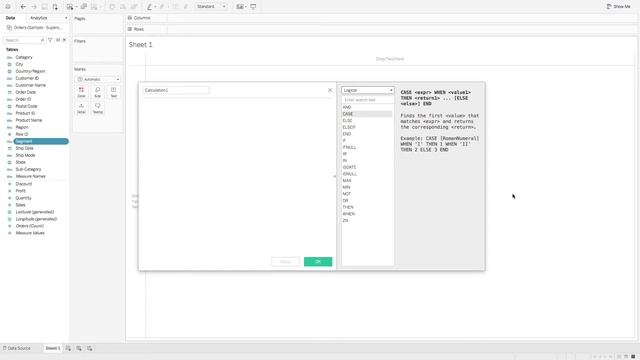Click the view as list icon in data pane
Image resolution: width=640 pixels, height=360 pixels.
58,40
